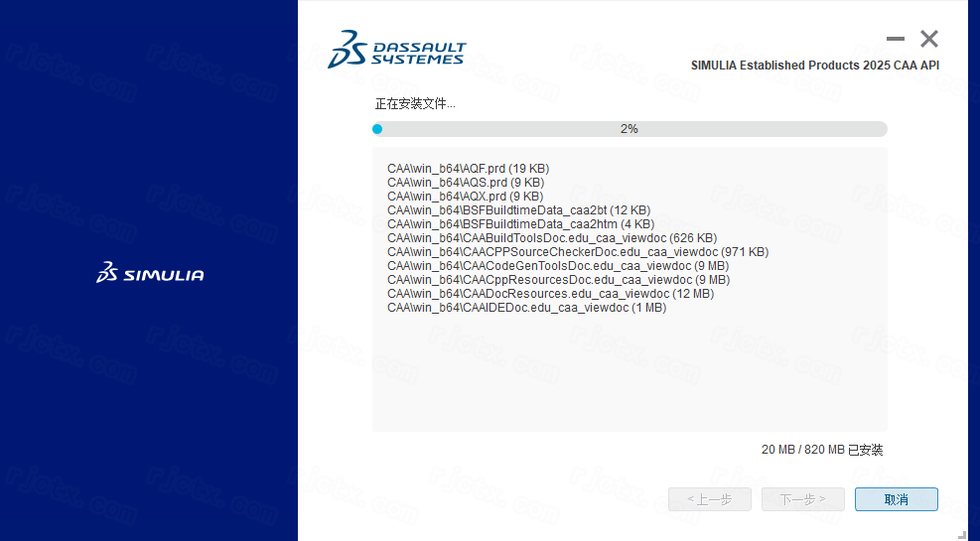
Task: Click the Dassault Systemes logo
Action: [x=397, y=49]
